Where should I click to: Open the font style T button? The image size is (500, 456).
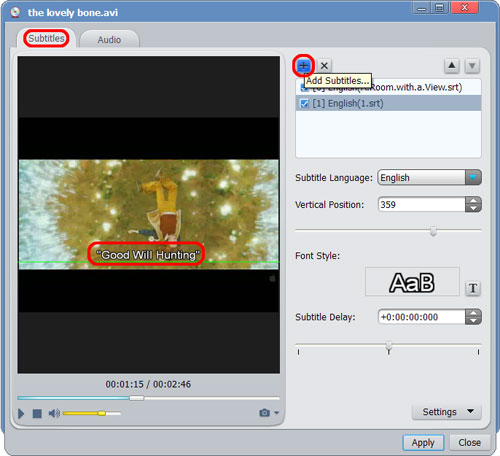473,288
